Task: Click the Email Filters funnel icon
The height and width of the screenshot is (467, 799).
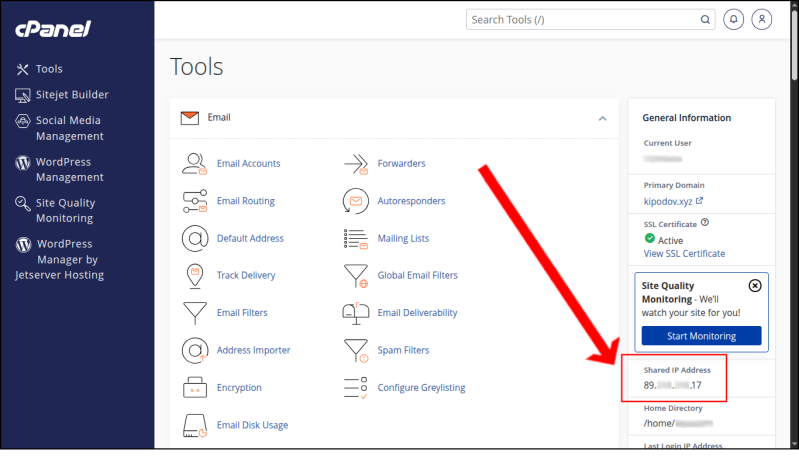Action: pyautogui.click(x=195, y=313)
